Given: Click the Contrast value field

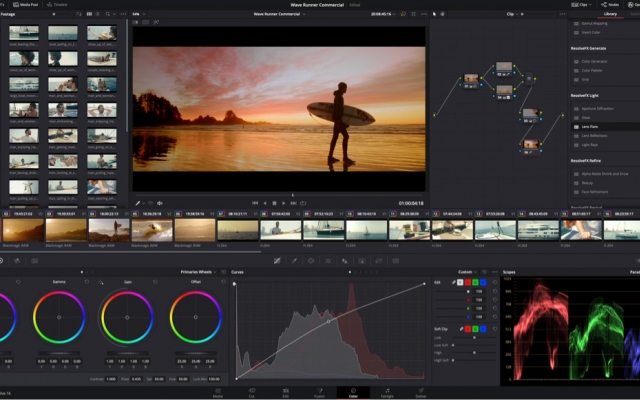Looking at the screenshot, I should click(111, 379).
